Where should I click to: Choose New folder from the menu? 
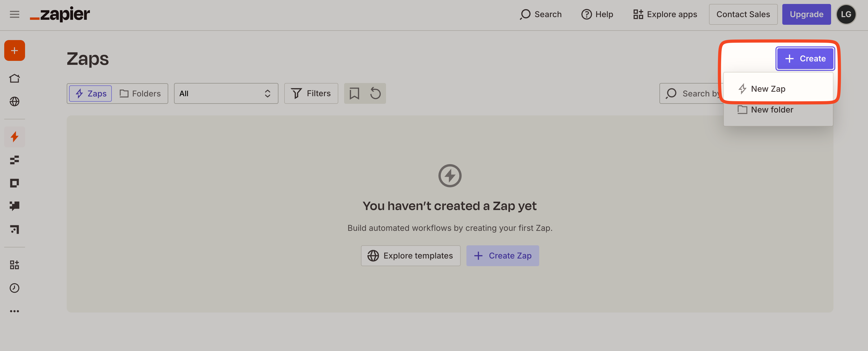click(772, 110)
